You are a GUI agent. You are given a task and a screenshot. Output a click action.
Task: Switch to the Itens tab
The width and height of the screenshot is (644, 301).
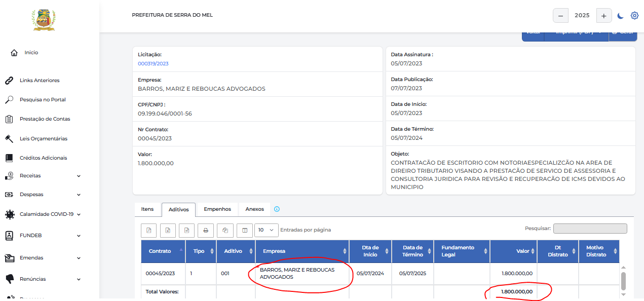point(147,209)
